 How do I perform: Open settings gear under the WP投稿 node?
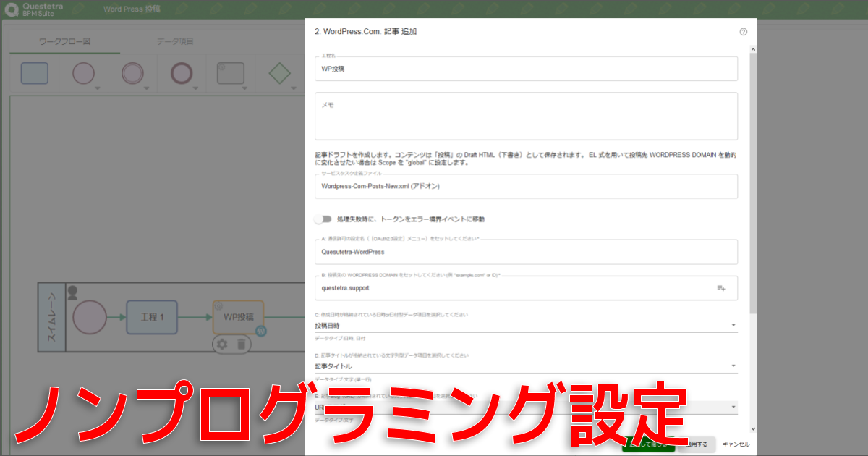click(223, 344)
